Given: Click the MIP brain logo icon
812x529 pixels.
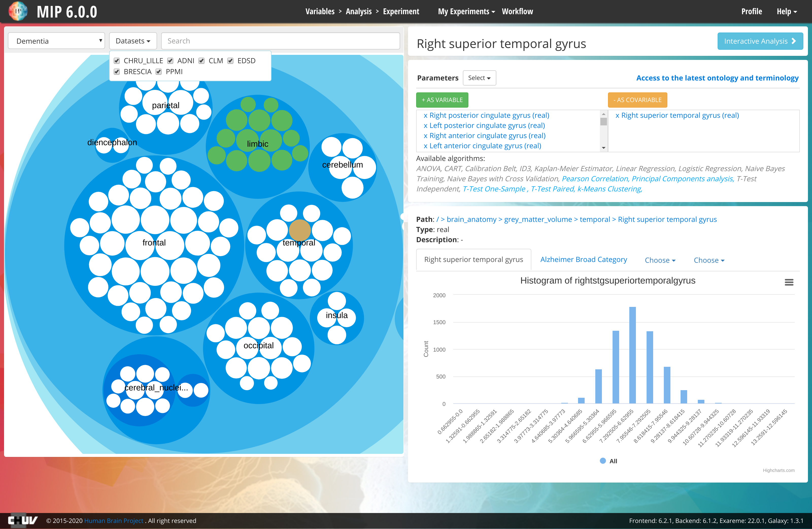Looking at the screenshot, I should click(18, 11).
